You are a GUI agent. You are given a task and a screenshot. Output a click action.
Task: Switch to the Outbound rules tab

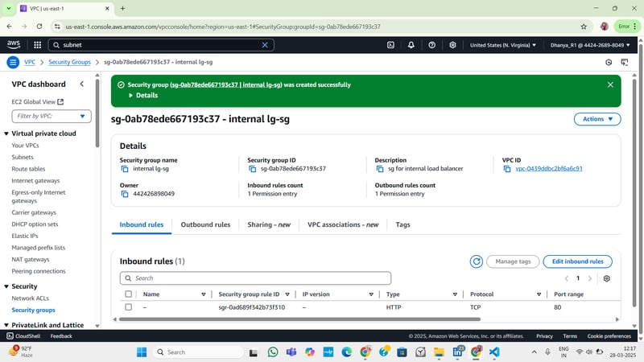[x=205, y=224]
